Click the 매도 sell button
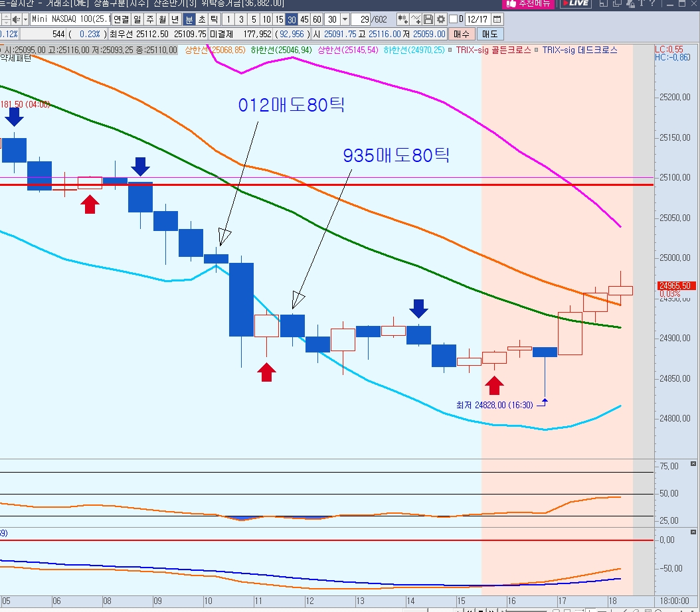 click(x=489, y=34)
